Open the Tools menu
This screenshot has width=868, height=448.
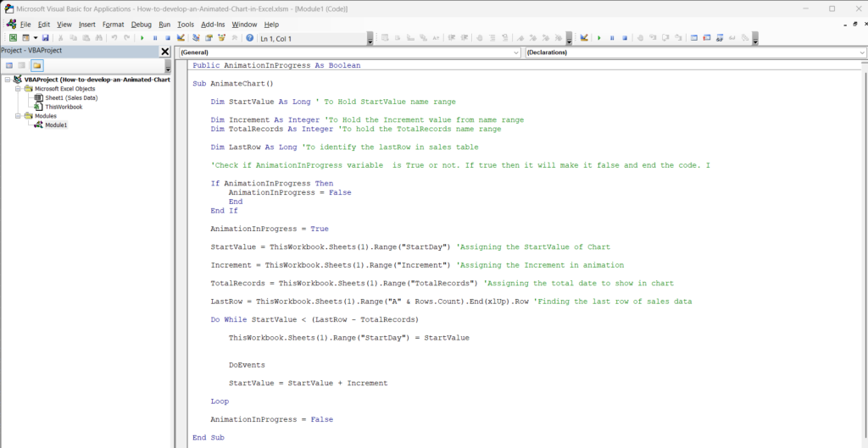point(186,25)
